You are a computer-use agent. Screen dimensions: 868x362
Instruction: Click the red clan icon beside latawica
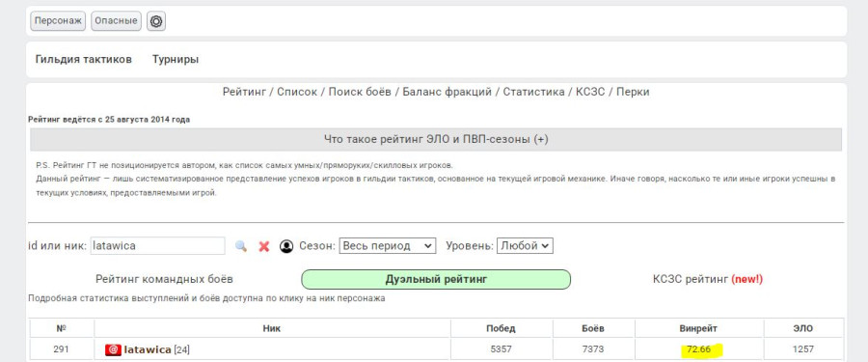[x=113, y=349]
